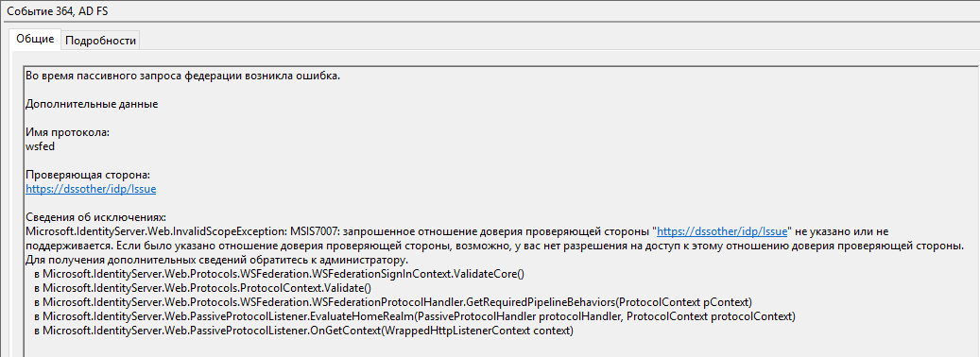Select the Общие tab
The height and width of the screenshot is (357, 980).
pyautogui.click(x=35, y=39)
